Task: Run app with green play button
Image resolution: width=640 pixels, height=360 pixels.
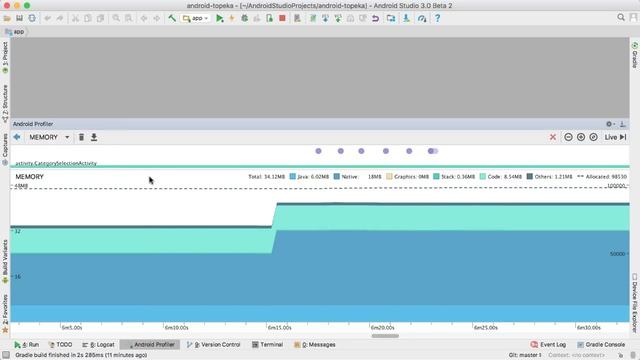Action: [220, 18]
